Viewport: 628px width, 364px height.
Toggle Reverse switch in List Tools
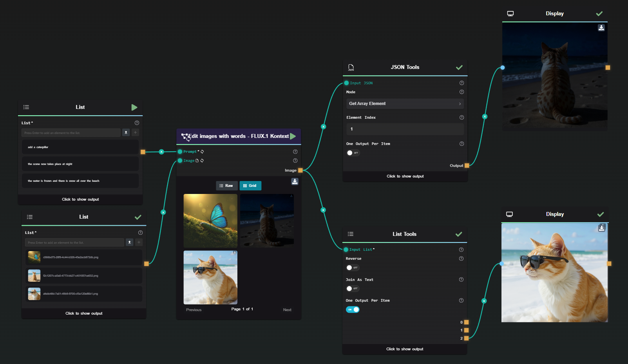353,268
